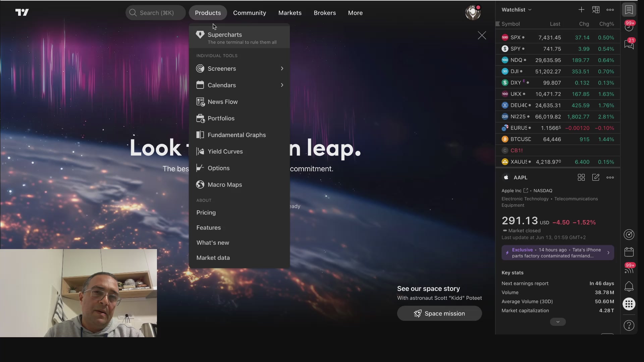The height and width of the screenshot is (362, 644).
Task: Select the BTCUSD watchlist row
Action: tap(558, 139)
